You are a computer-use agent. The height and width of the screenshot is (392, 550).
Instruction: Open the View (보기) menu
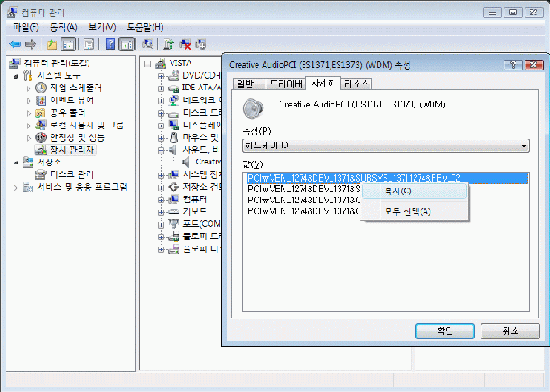coord(102,27)
